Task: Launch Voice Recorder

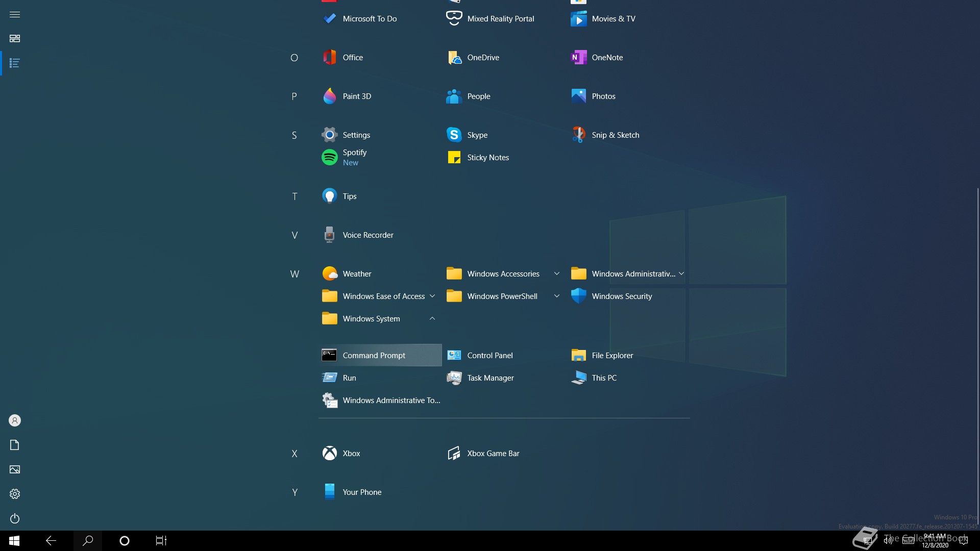Action: (x=380, y=235)
